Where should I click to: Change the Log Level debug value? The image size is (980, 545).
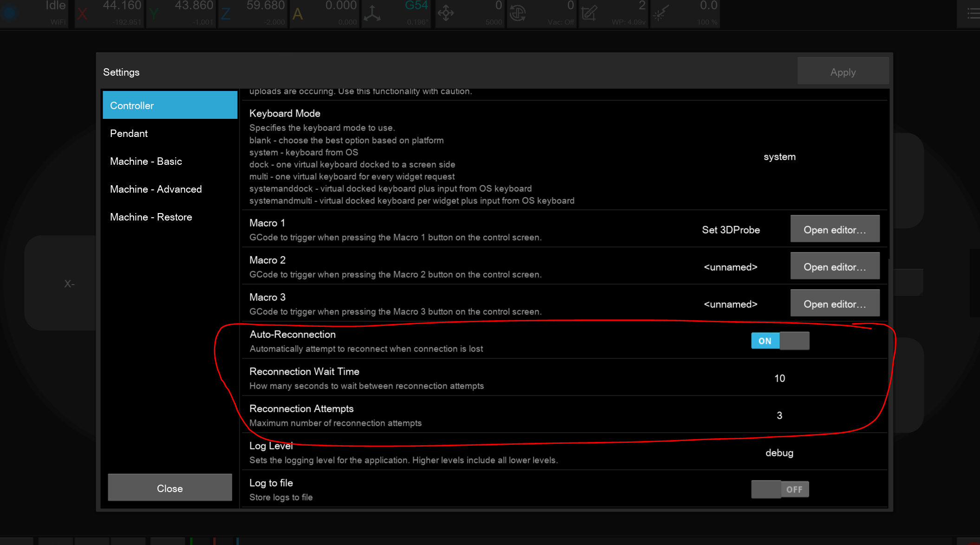[779, 453]
